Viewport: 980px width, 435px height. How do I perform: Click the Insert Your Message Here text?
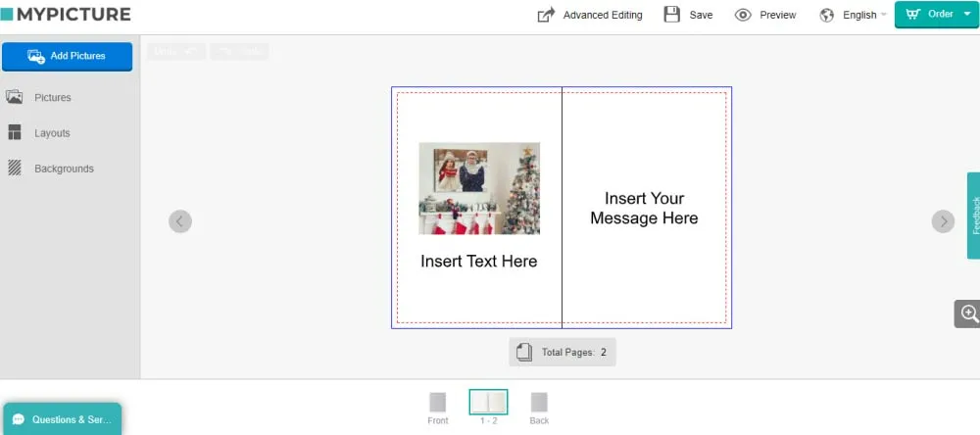point(644,208)
